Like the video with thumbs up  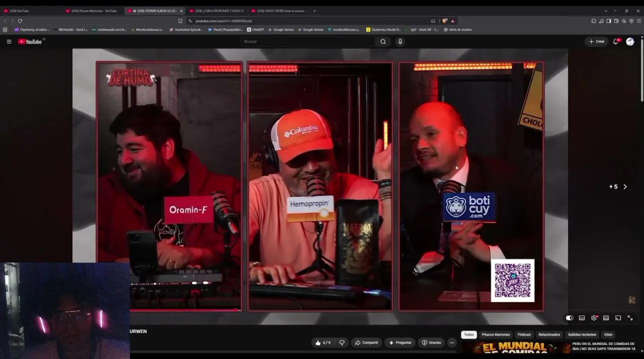click(322, 343)
